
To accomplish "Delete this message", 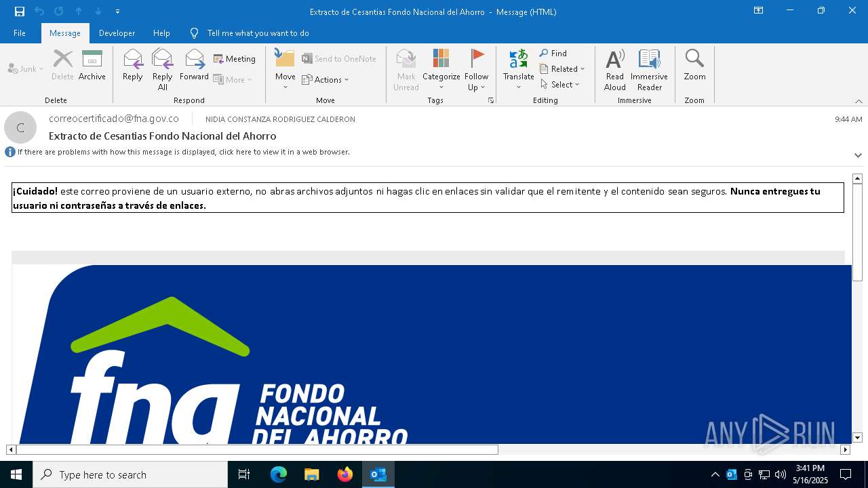I will [62, 65].
